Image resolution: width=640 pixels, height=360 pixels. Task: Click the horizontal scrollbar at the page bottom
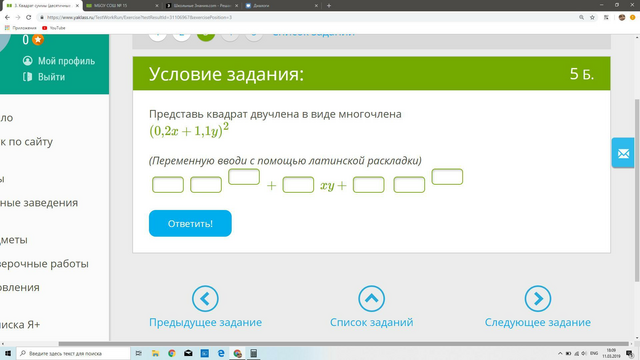point(344,344)
